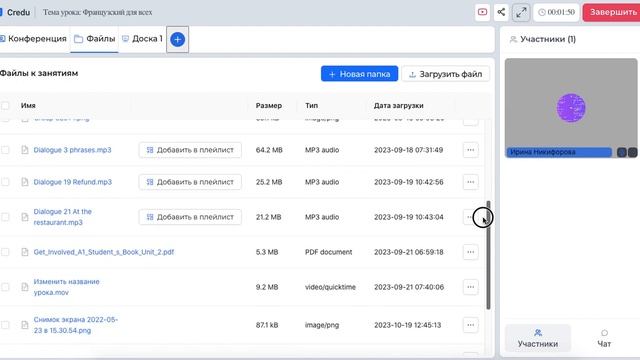Viewport: 640px width, 360px height.
Task: Click the recording icon in top bar
Action: [482, 12]
